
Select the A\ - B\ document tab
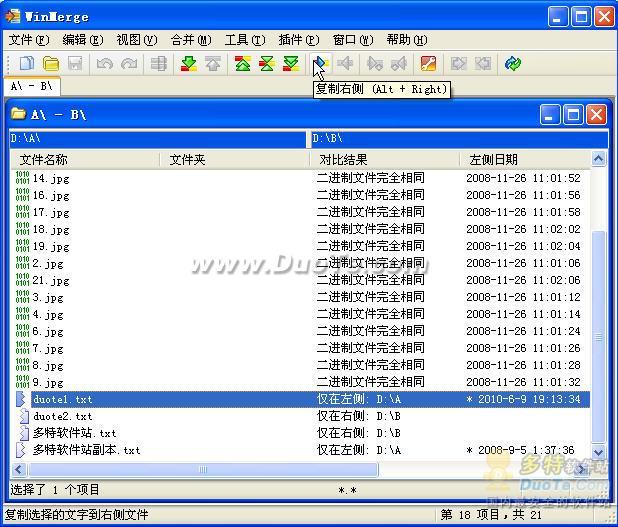click(x=32, y=86)
